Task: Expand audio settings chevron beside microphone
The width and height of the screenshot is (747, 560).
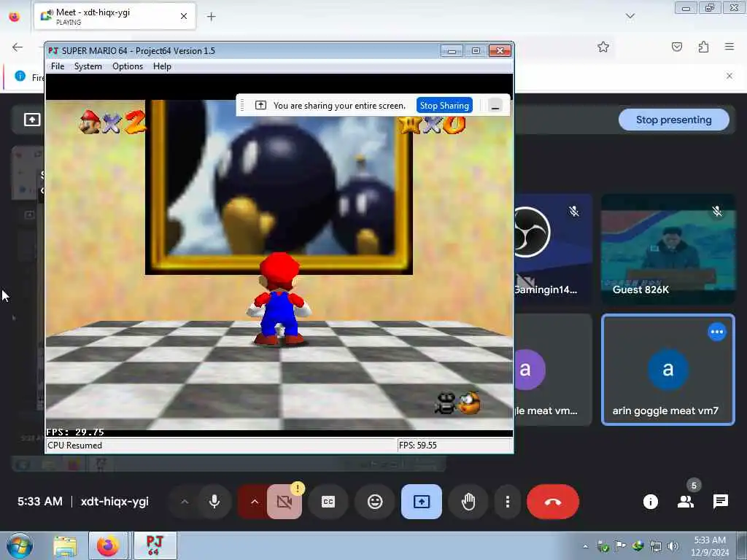Action: click(185, 502)
